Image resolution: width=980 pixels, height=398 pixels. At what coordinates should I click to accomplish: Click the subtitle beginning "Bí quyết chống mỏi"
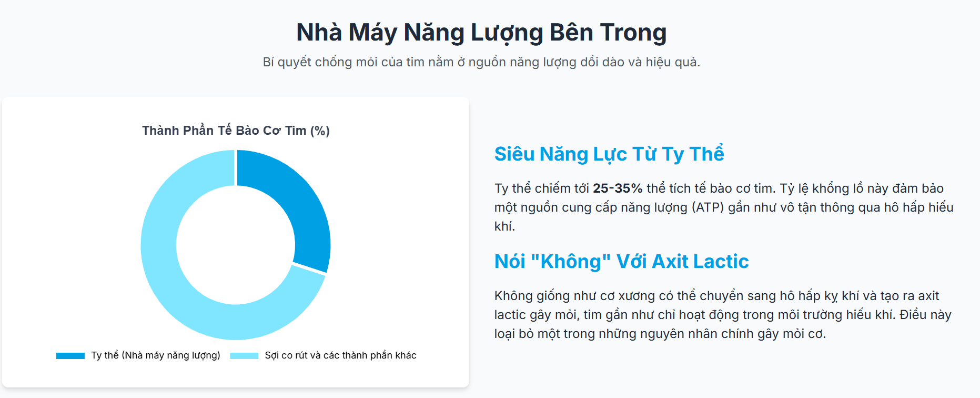[481, 62]
